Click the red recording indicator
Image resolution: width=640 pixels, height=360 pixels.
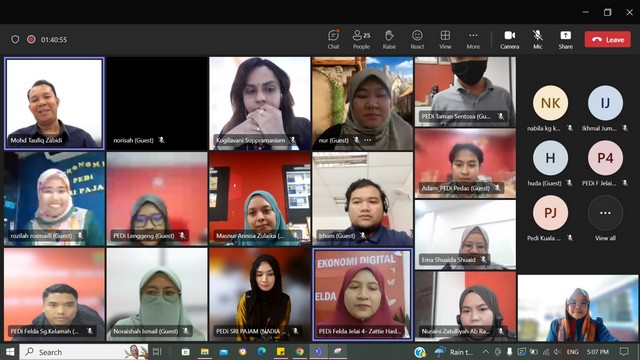click(x=31, y=39)
